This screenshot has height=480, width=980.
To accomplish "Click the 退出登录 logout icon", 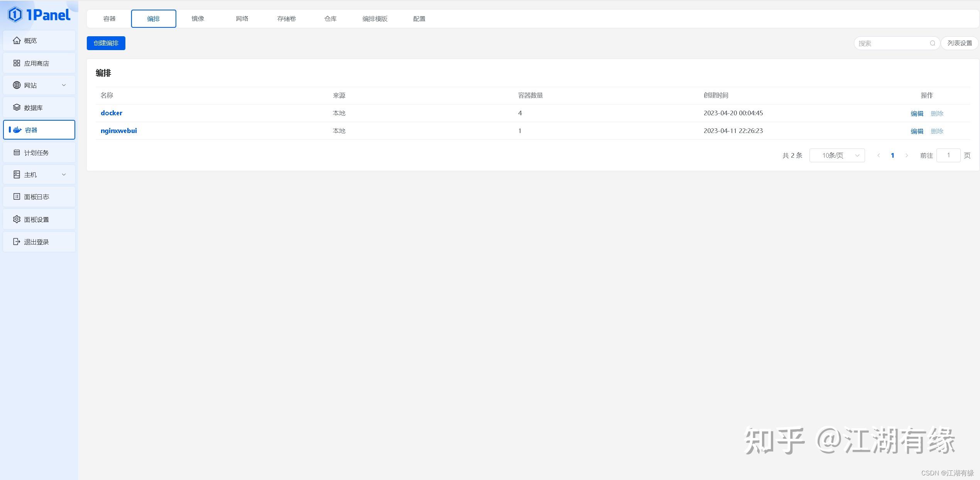I will tap(17, 242).
